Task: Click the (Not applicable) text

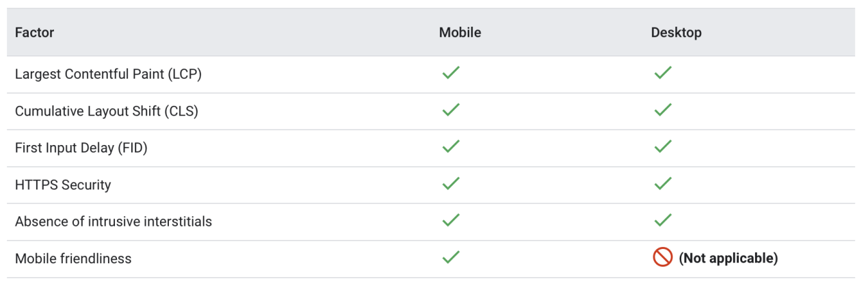Action: pos(728,258)
